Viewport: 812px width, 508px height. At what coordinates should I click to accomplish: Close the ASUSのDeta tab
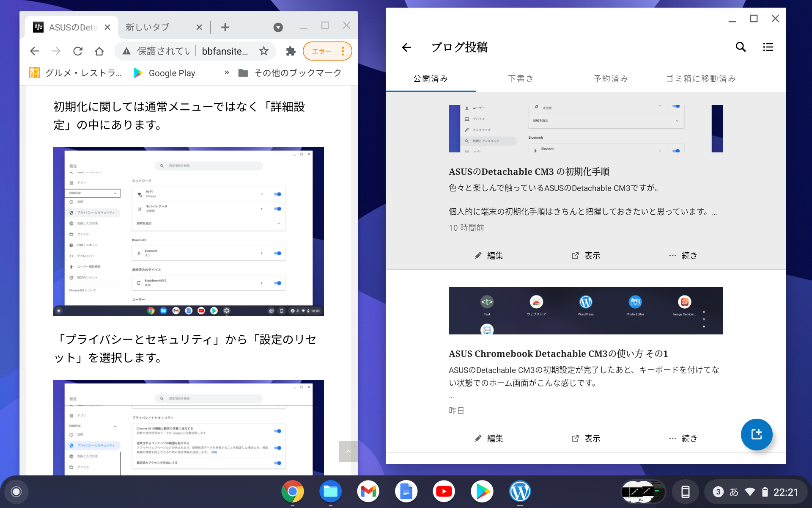(x=107, y=28)
